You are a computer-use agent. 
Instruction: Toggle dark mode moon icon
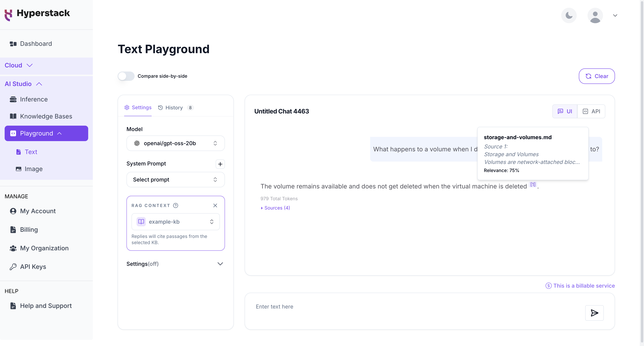[569, 15]
